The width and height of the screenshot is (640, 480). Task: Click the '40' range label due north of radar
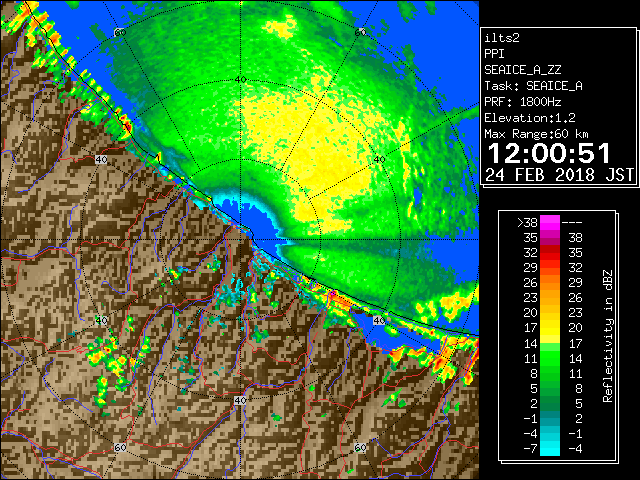click(240, 79)
